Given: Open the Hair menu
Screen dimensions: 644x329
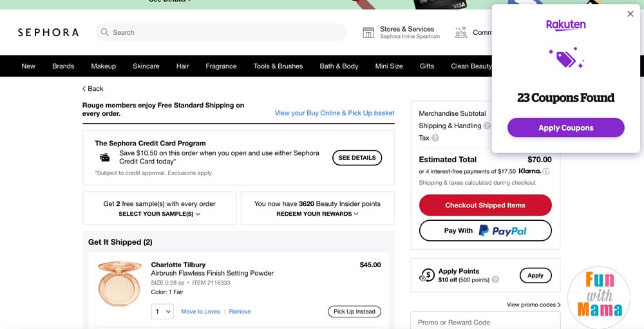Looking at the screenshot, I should click(182, 66).
